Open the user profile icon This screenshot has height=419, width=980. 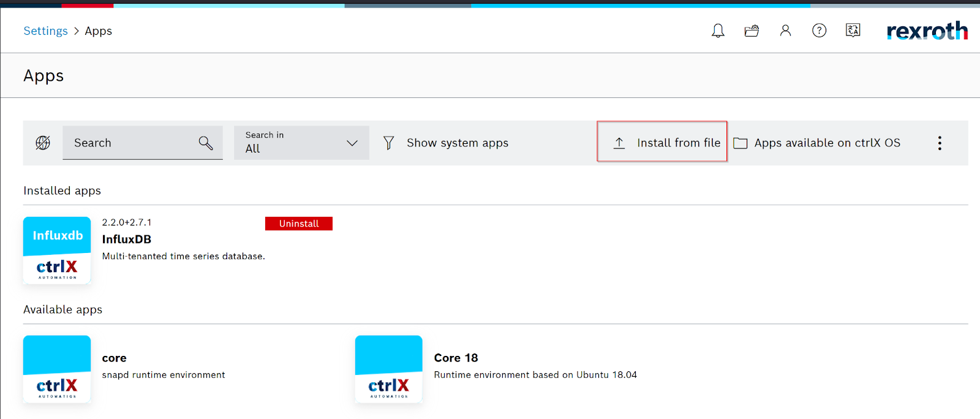tap(785, 31)
